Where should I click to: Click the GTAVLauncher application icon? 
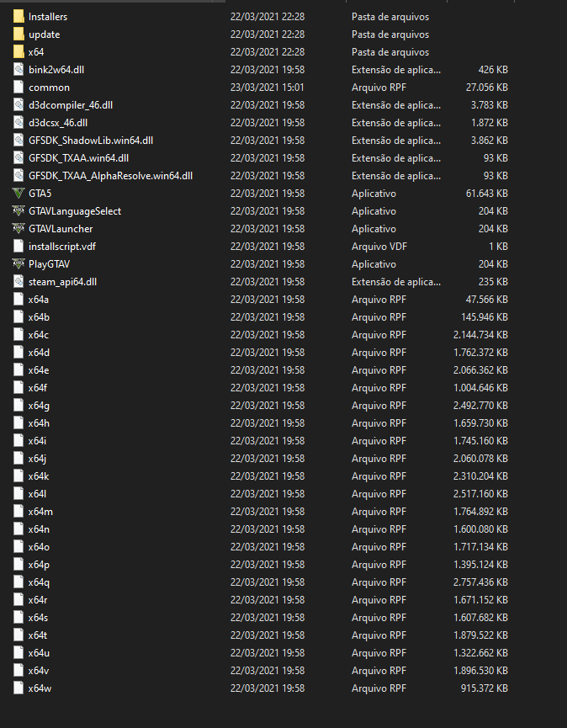[x=19, y=228]
